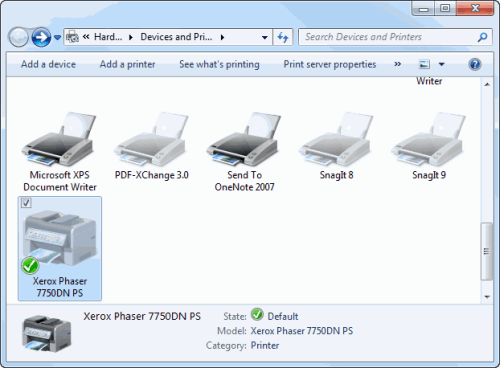The height and width of the screenshot is (368, 500).
Task: Click the Forward navigation arrow
Action: pos(41,37)
